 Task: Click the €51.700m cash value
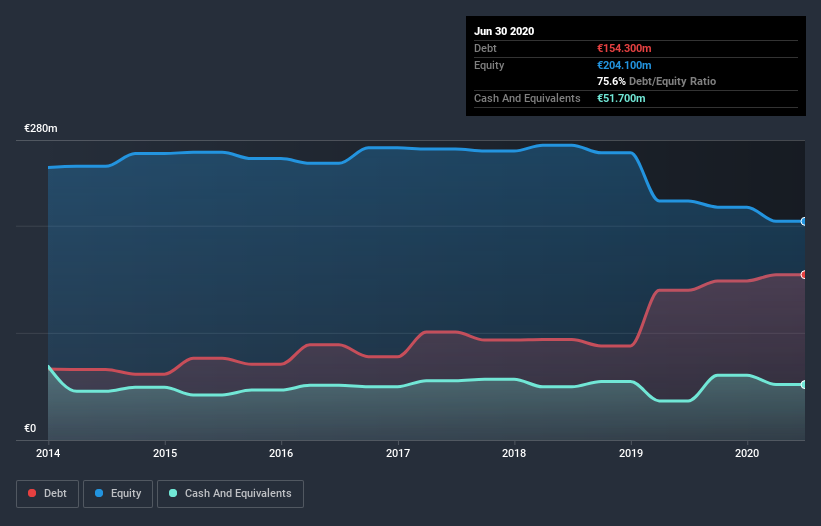click(x=621, y=98)
